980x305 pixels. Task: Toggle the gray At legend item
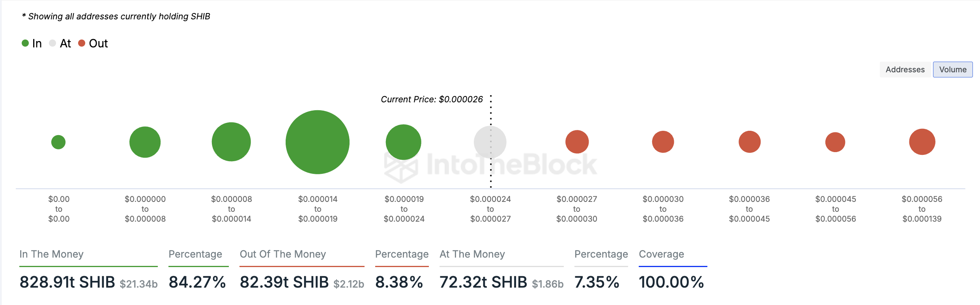pyautogui.click(x=60, y=43)
